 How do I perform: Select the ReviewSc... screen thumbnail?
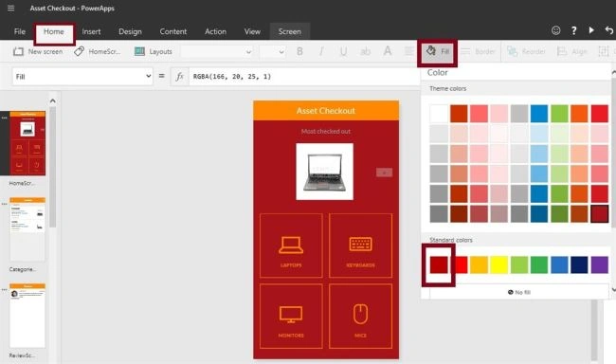27,316
